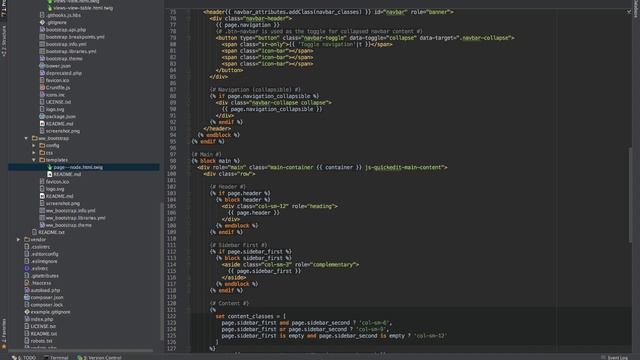
Task: Click the Favorites star icon
Action: pyautogui.click(x=4, y=347)
